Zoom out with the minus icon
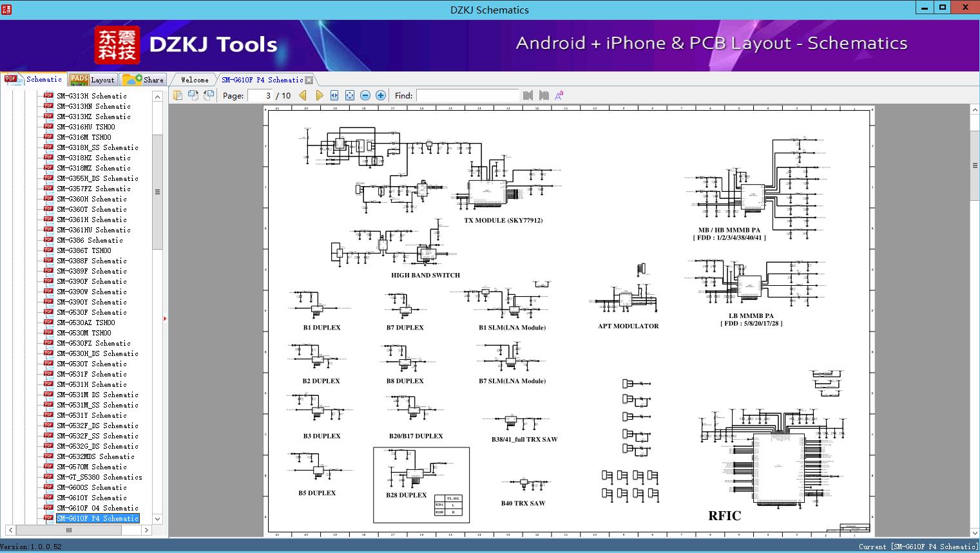This screenshot has height=553, width=980. [x=365, y=95]
